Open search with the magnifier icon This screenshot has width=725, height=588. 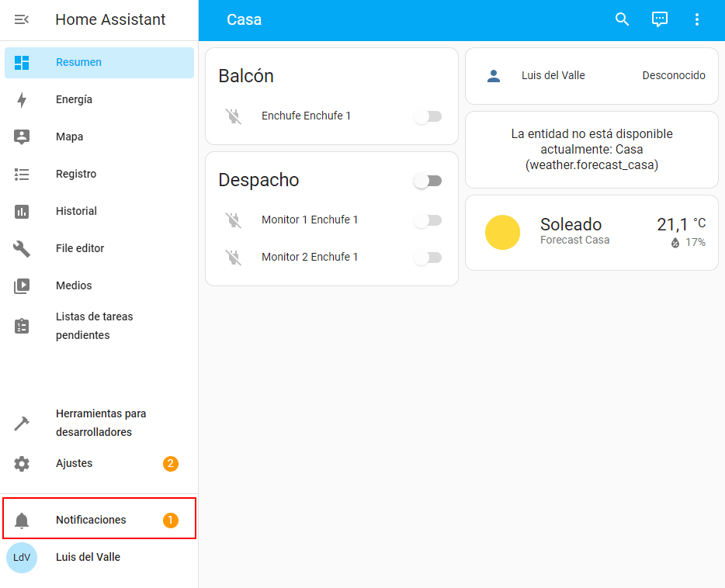click(622, 19)
